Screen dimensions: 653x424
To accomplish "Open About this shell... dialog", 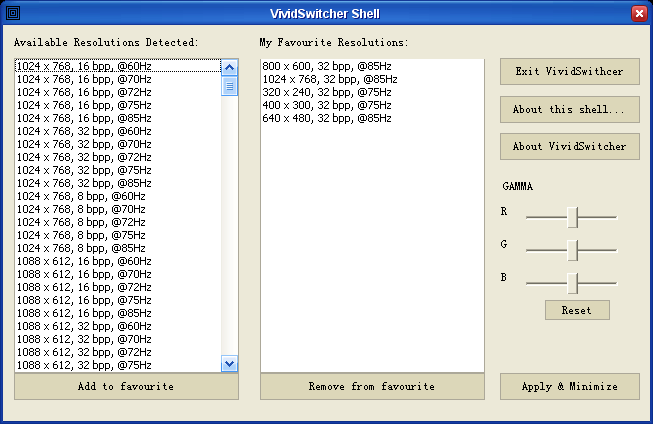I will pos(570,110).
